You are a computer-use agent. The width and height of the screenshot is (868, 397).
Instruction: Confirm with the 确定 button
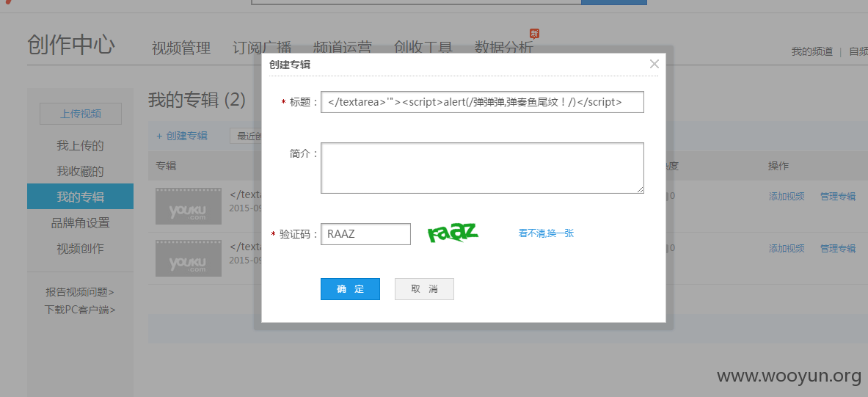pos(351,289)
